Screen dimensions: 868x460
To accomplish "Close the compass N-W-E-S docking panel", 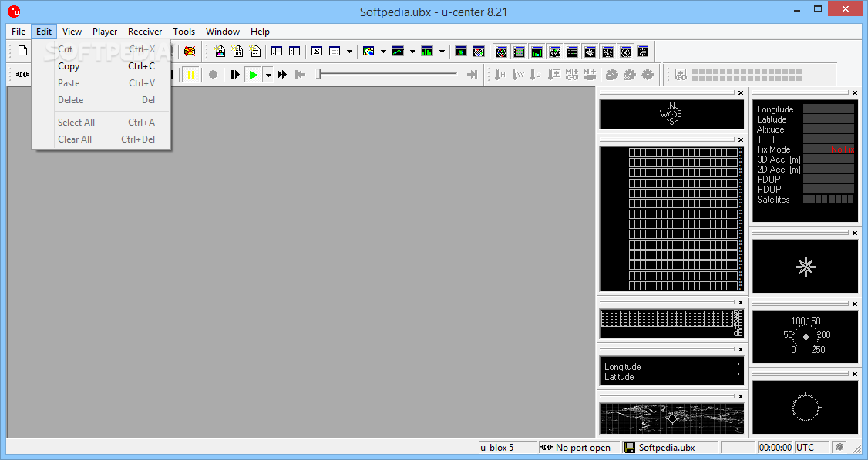I will pyautogui.click(x=741, y=93).
